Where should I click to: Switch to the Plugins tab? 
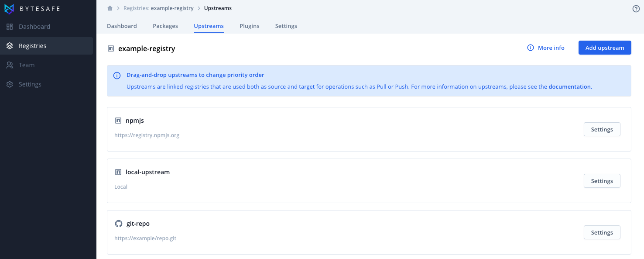[250, 26]
